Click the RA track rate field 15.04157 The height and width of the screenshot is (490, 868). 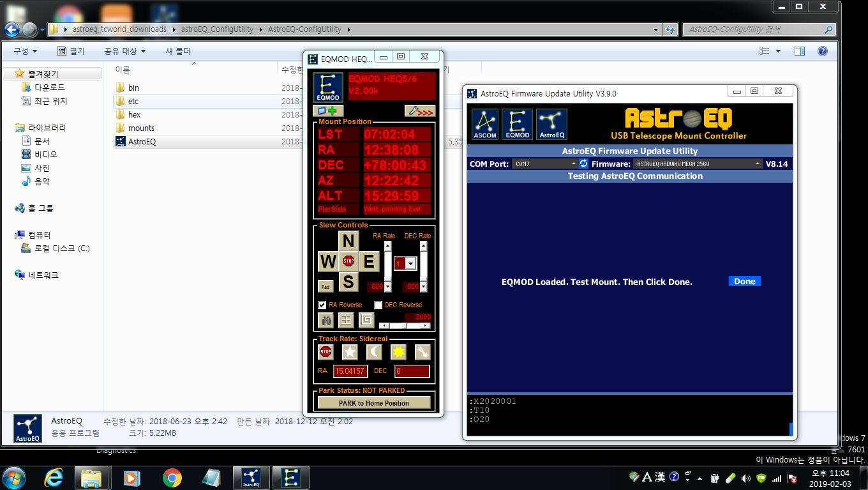coord(350,371)
